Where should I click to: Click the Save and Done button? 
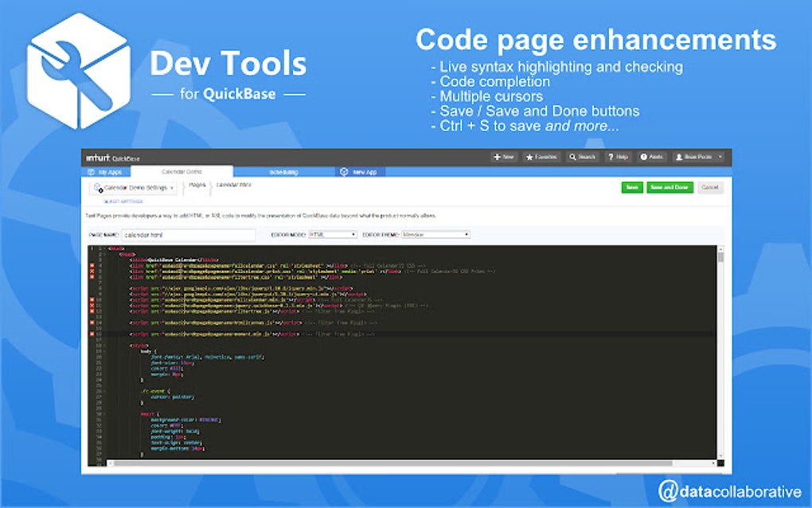click(x=670, y=187)
